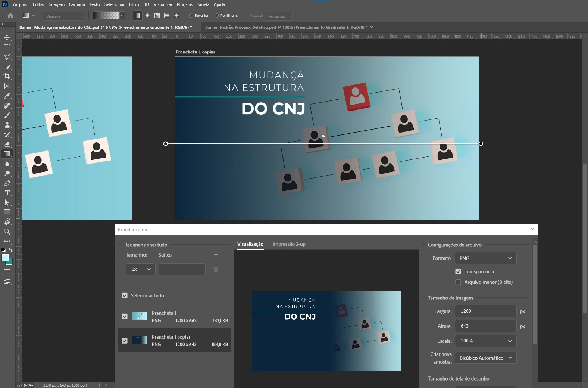Click the gradient preview swatch

[106, 16]
